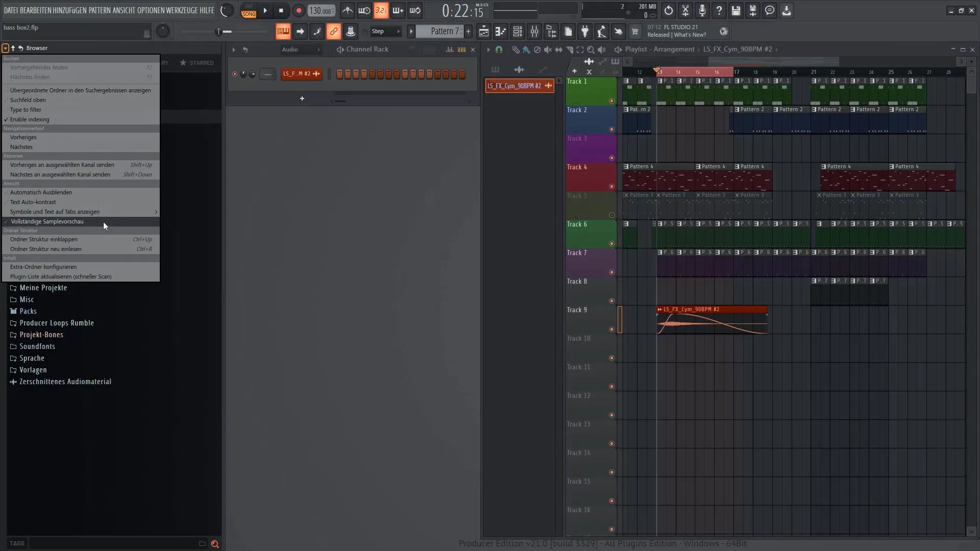Expand the Packs browser folder
Viewport: 980px width, 551px height.
[x=28, y=311]
